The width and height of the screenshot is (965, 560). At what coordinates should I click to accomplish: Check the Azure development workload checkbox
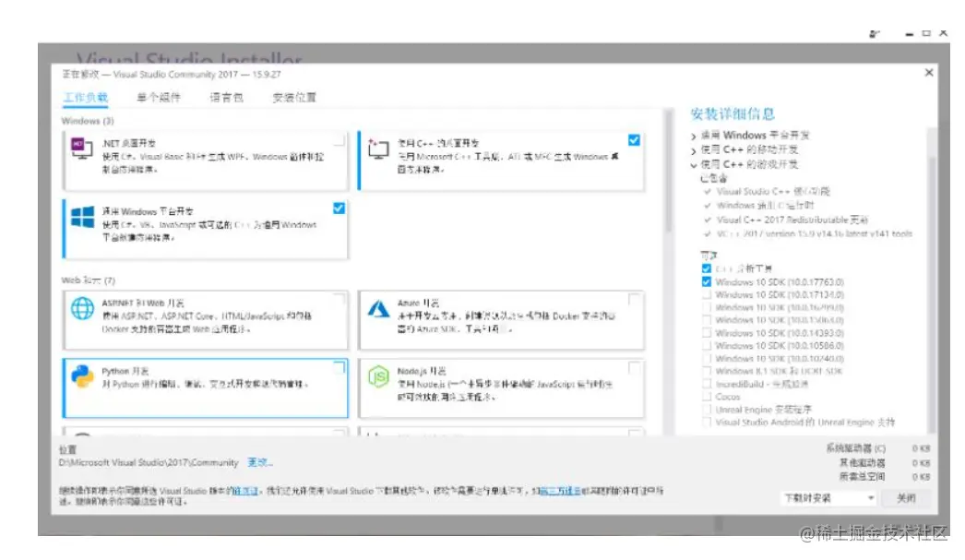(634, 300)
